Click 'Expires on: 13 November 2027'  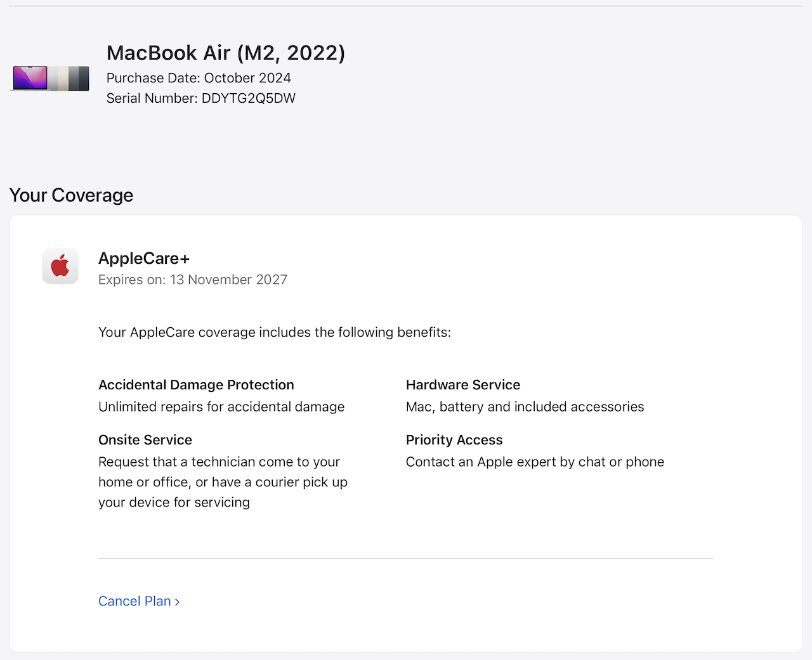point(193,280)
